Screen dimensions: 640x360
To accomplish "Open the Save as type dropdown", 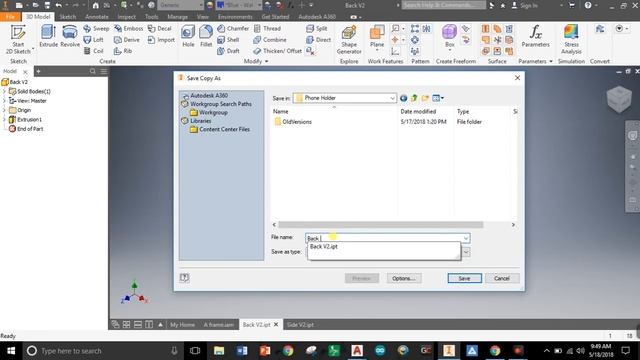I will (466, 252).
